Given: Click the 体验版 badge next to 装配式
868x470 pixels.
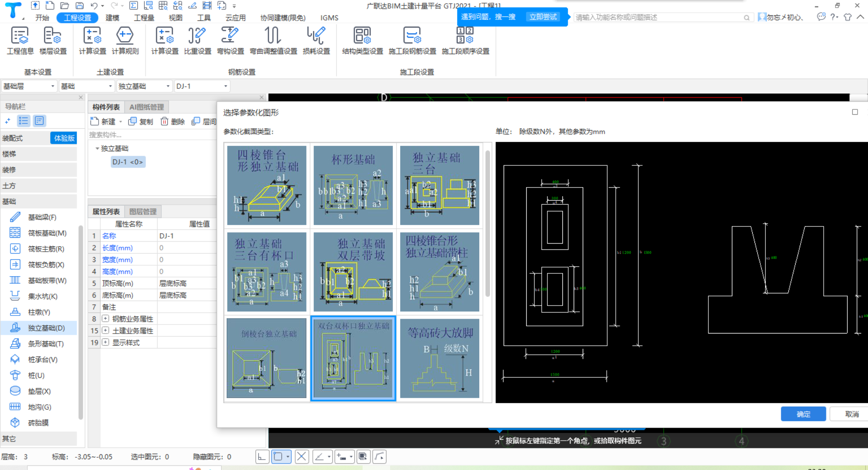Looking at the screenshot, I should 64,138.
